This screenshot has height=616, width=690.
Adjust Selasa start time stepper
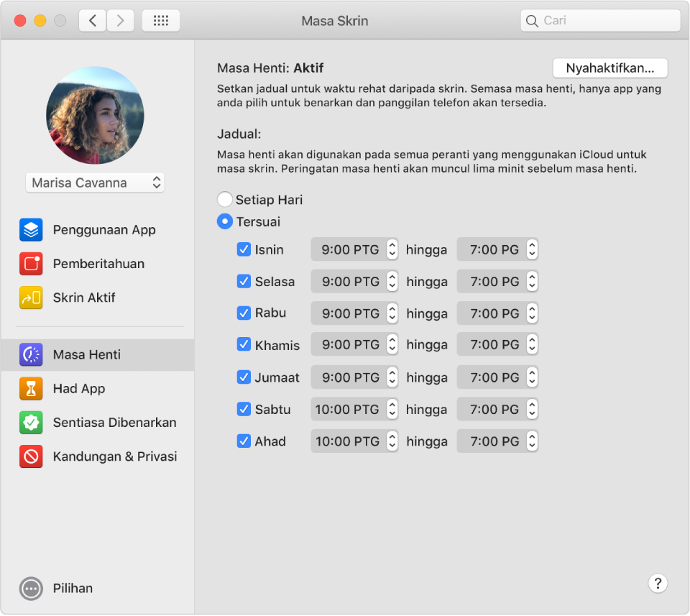tap(392, 281)
